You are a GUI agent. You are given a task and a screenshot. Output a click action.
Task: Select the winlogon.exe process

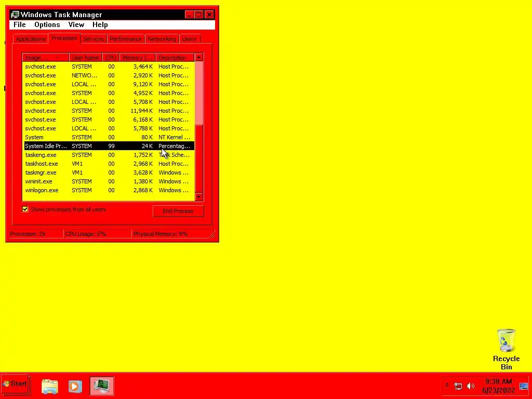(108, 190)
